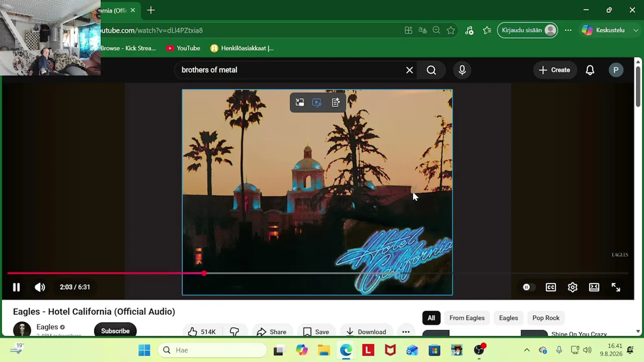Select the "Eagles" filter chip
644x362 pixels.
coord(508,318)
